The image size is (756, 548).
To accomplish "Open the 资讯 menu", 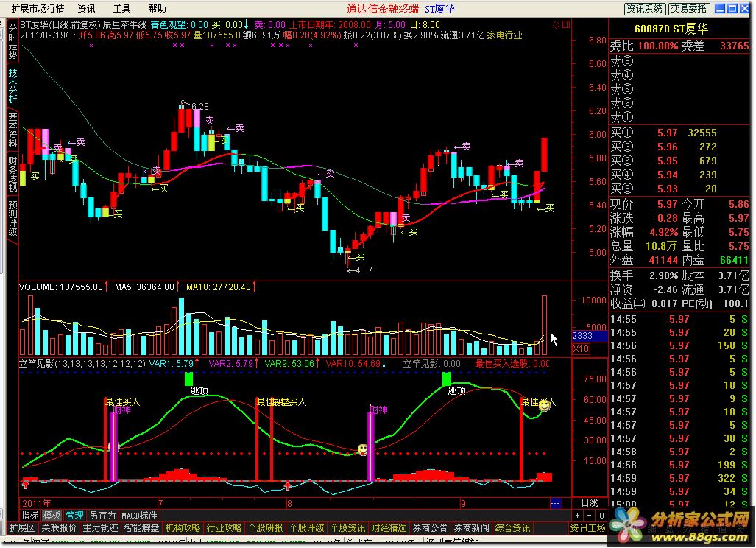I will tap(86, 9).
